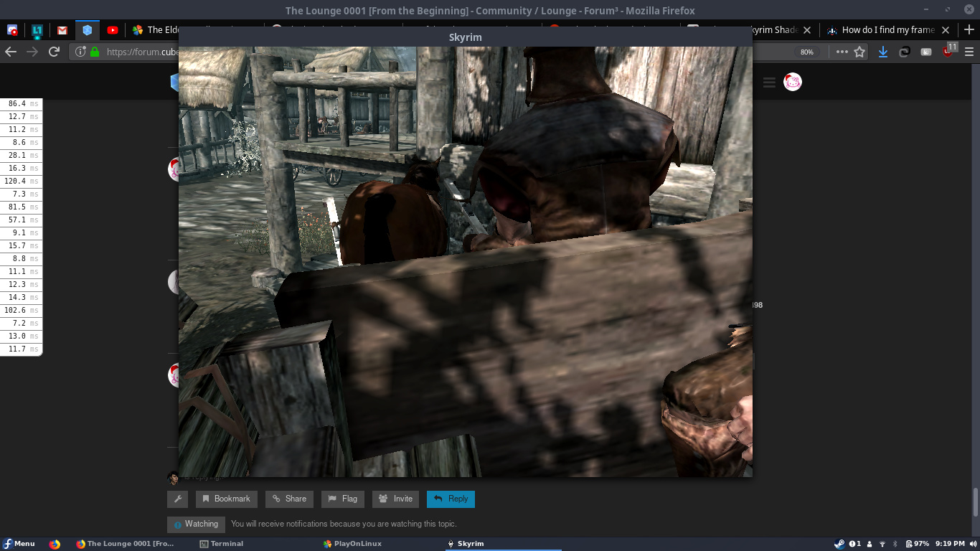Click the grey extension icon beside uBlock

[926, 52]
